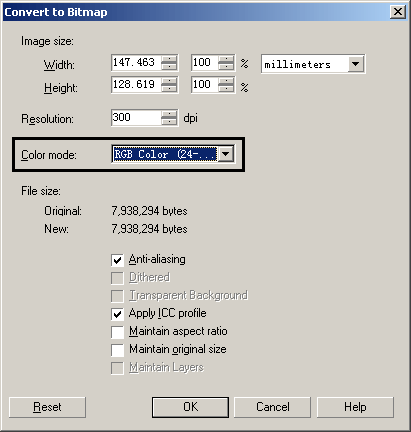Increase the Resolution dpi with the spinner up arrow

(x=169, y=114)
